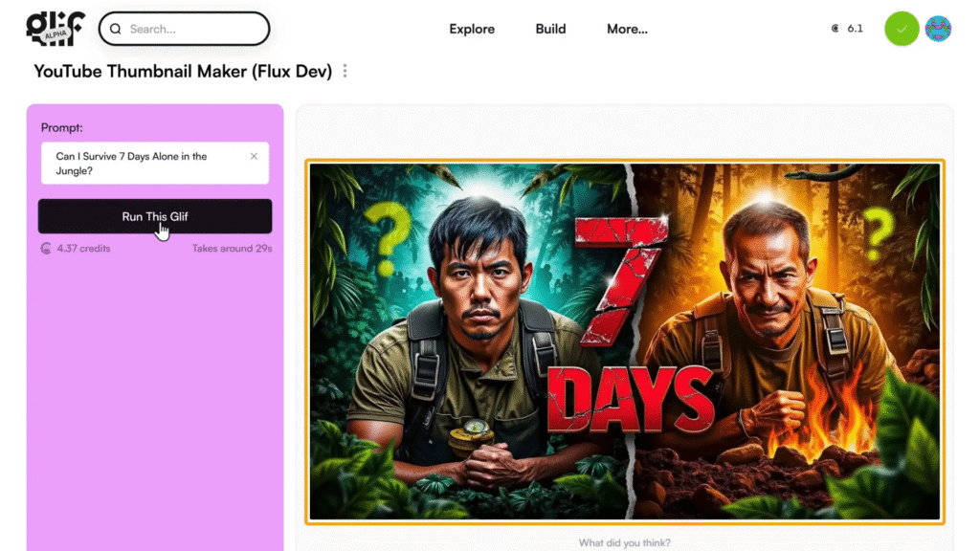Screen dimensions: 980x551
Task: Clear the prompt with the X icon
Action: click(x=254, y=156)
